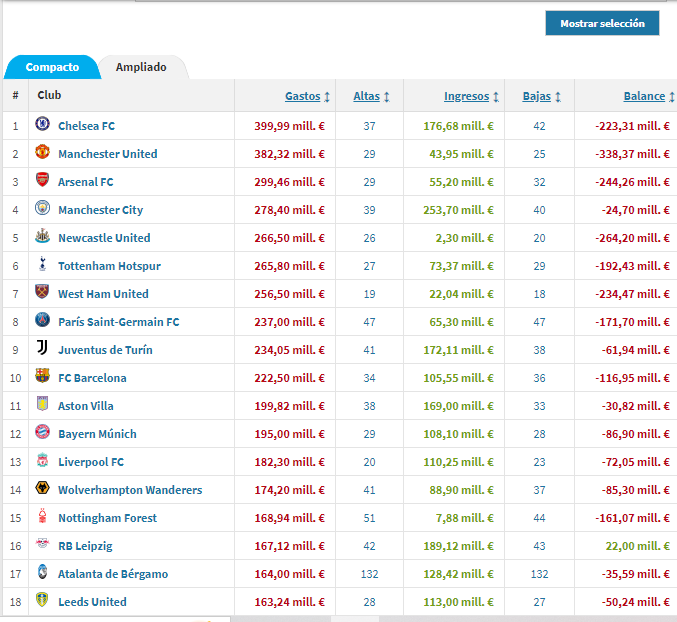Click the Newcastle United crest icon
Screen dimensions: 677x622
[x=42, y=236]
